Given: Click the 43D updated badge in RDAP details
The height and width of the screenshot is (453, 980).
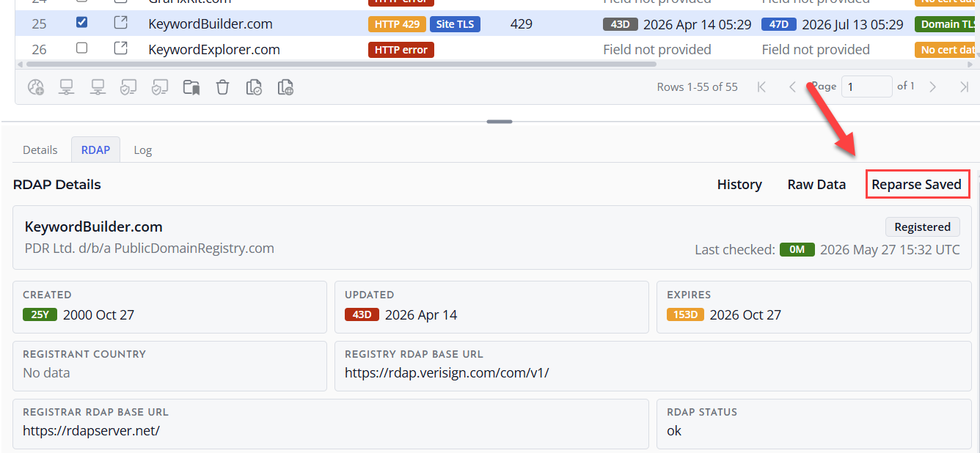Looking at the screenshot, I should 362,314.
